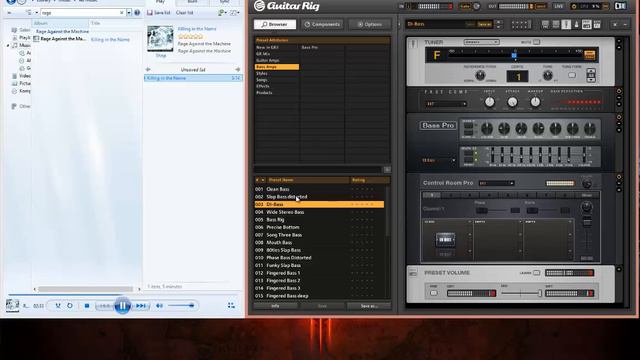Open the Tuner mode dropdown
The image size is (640, 360).
point(481,42)
